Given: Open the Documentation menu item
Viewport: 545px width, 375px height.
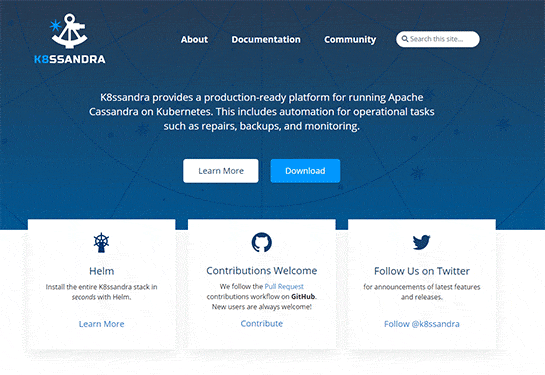Looking at the screenshot, I should 266,40.
